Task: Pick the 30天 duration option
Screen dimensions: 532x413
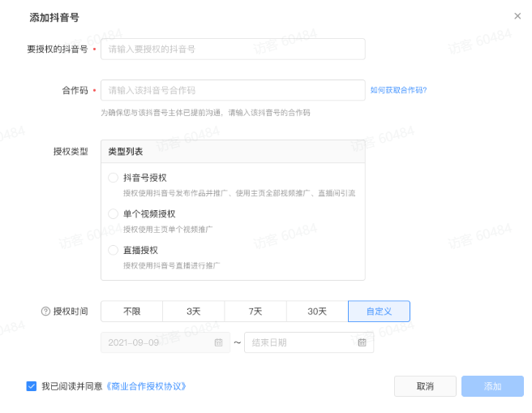Action: point(317,312)
